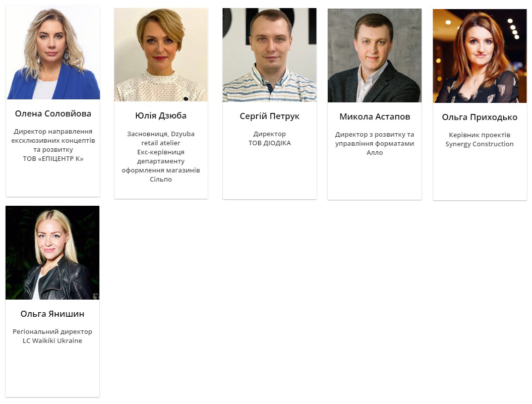Click the name Олена Соловйова
532x404 pixels.
tap(53, 113)
